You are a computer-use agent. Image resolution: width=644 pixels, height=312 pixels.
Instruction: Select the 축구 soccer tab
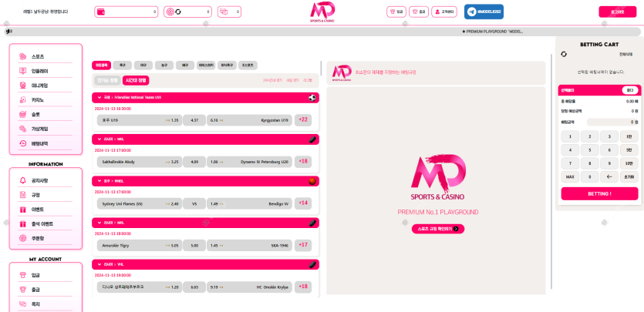point(123,65)
